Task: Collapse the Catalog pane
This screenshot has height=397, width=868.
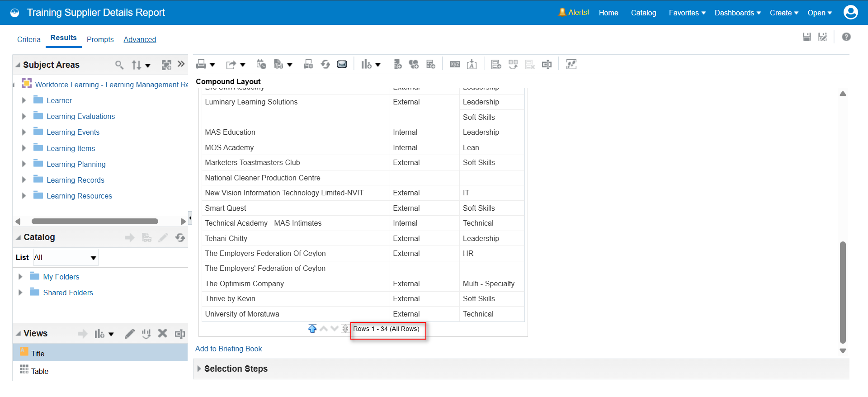Action: 18,237
